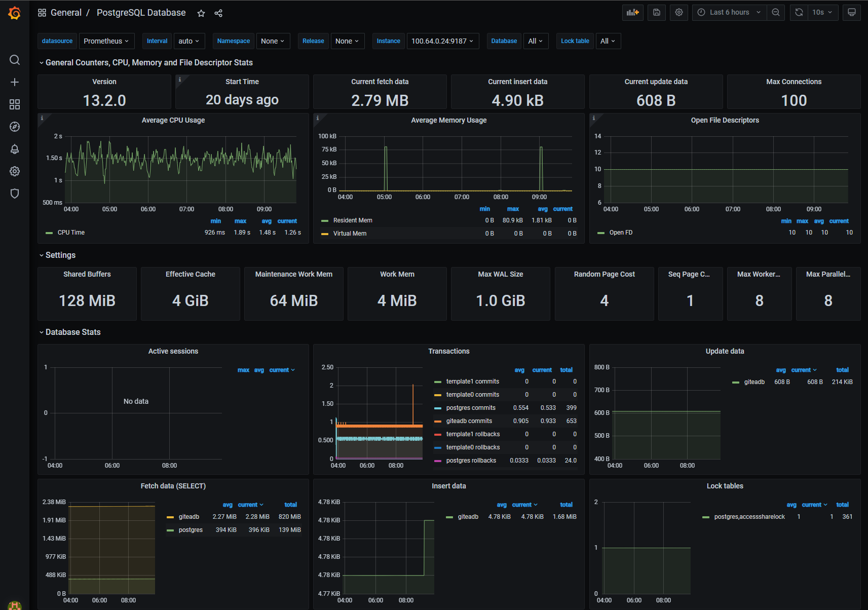Open the General folder breadcrumb

[66, 13]
